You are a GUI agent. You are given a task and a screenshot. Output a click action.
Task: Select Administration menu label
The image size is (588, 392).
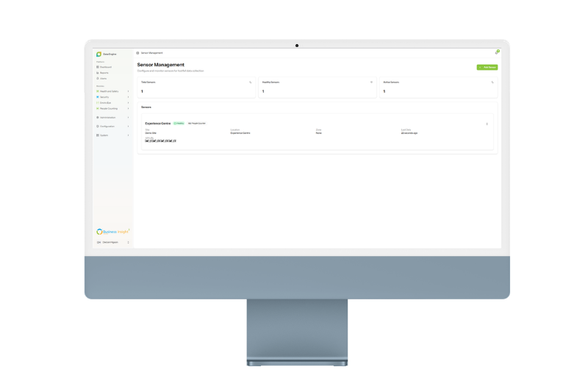point(107,118)
